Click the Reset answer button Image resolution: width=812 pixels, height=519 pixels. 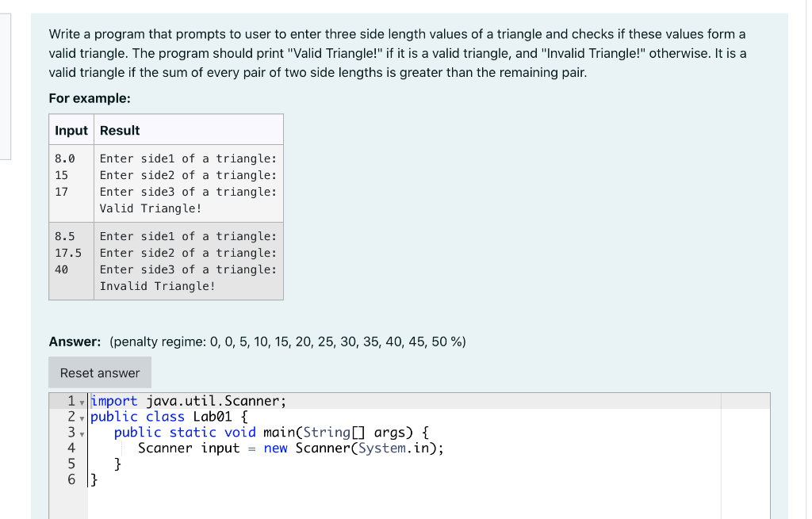coord(99,372)
